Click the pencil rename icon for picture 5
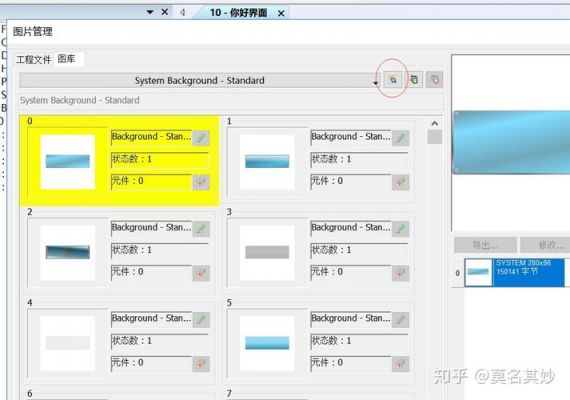The height and width of the screenshot is (400, 570). click(400, 320)
